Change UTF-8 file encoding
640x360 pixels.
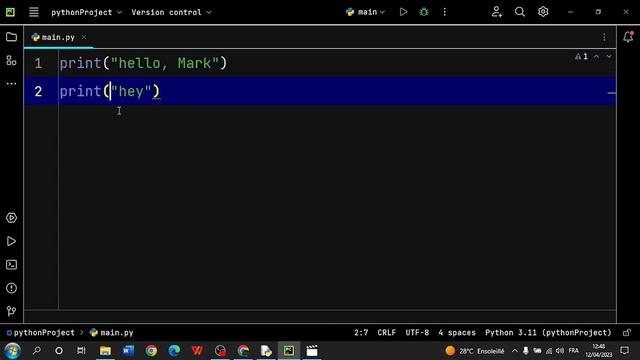point(417,333)
